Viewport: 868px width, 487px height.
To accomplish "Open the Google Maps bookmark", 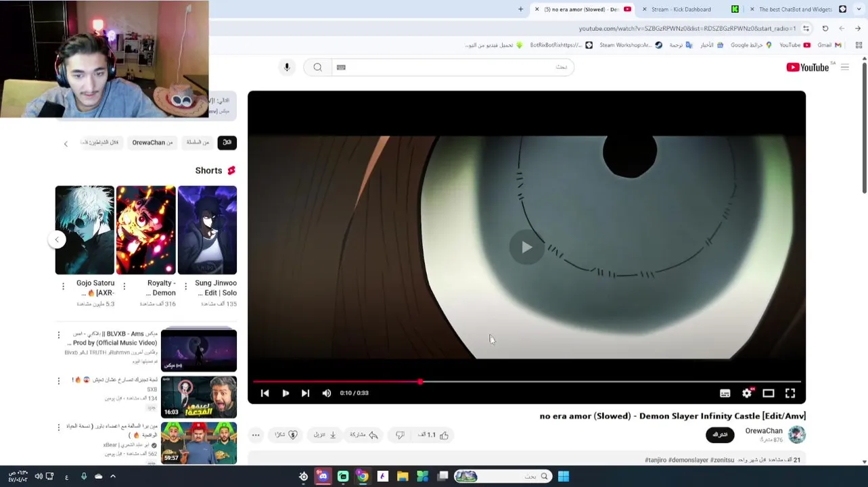I will pos(752,45).
